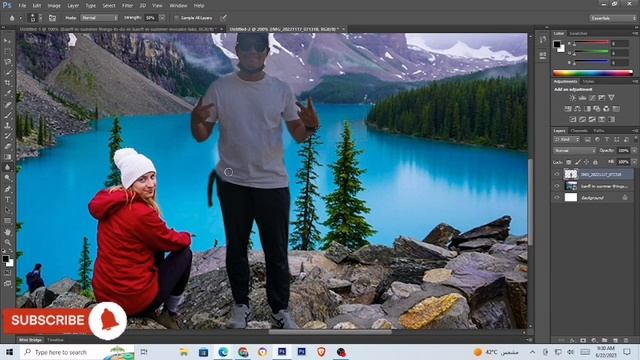Filter layers by type layers icon
Image resolution: width=640 pixels, height=360 pixels.
coord(607,140)
